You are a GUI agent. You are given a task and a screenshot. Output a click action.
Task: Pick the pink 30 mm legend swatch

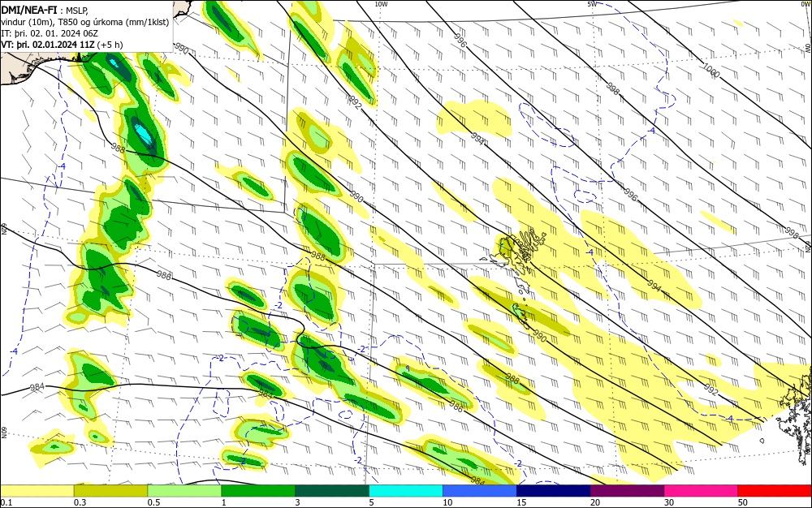[x=702, y=491]
